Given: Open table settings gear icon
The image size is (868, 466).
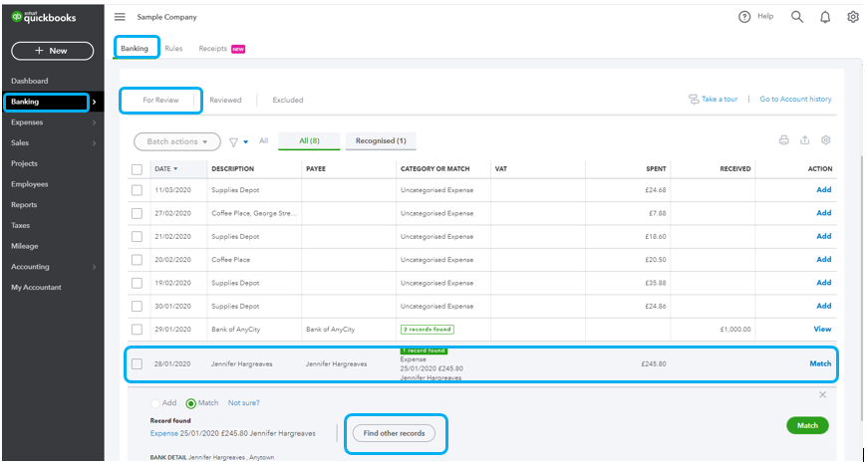Looking at the screenshot, I should (x=825, y=140).
